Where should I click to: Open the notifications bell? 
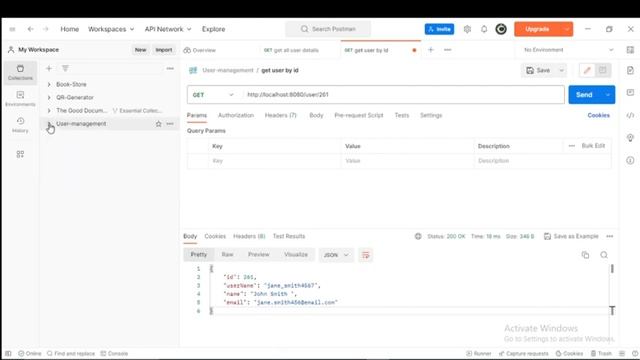[484, 29]
